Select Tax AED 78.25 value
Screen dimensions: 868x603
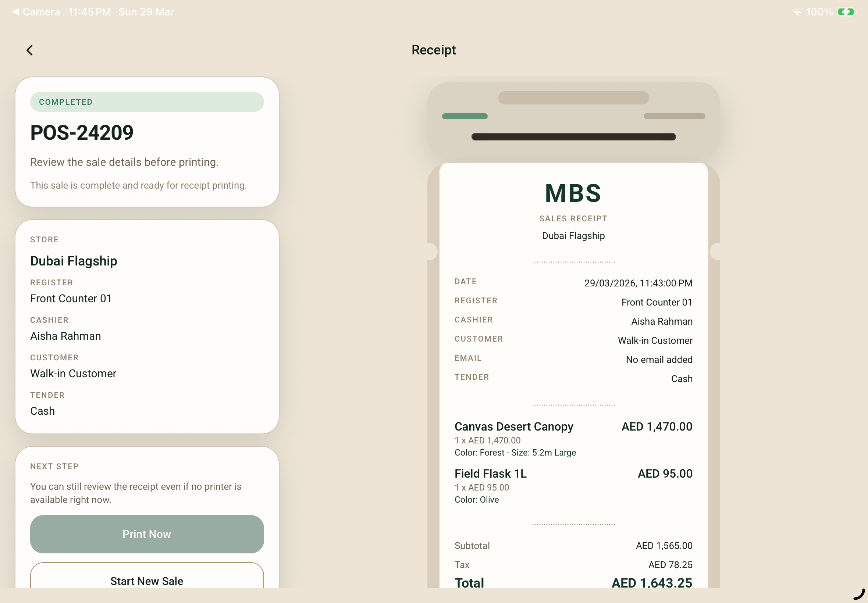coord(670,564)
